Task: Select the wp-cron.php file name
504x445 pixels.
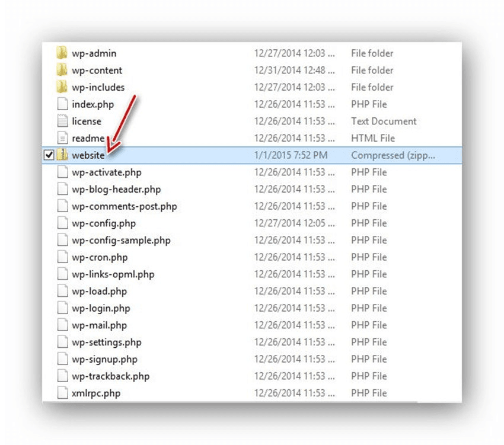Action: point(100,258)
